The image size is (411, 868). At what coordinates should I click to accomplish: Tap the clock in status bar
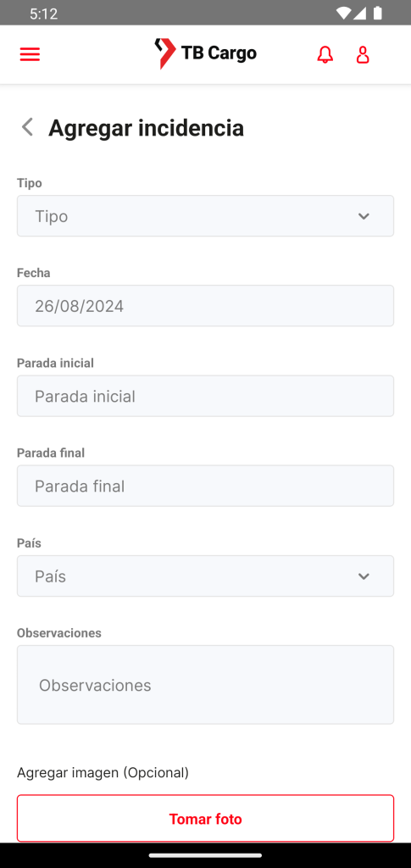[44, 14]
